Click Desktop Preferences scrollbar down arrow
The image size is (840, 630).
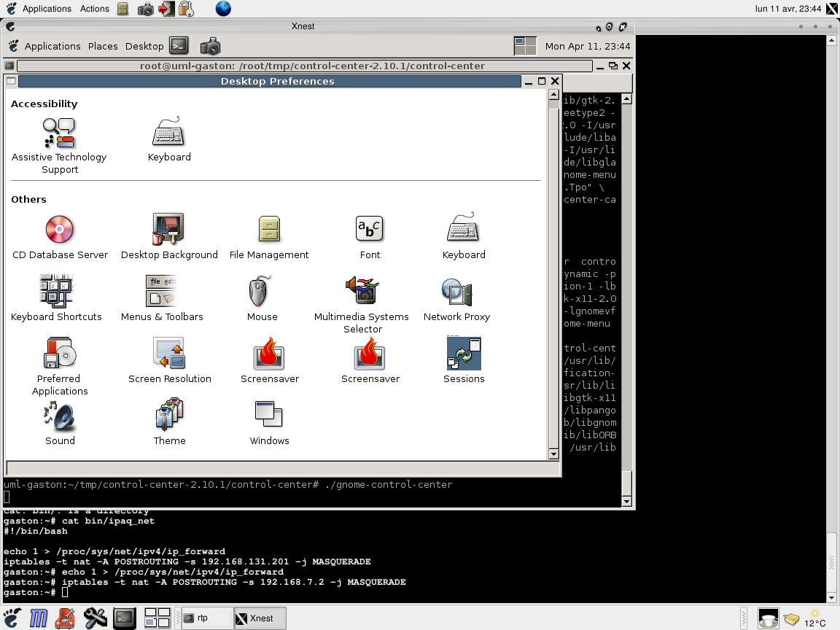pos(554,454)
